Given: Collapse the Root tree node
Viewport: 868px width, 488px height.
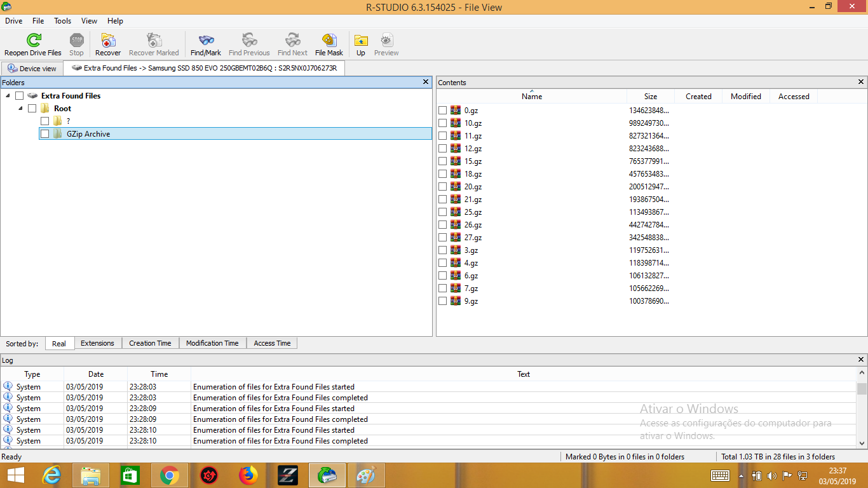Looking at the screenshot, I should 20,109.
